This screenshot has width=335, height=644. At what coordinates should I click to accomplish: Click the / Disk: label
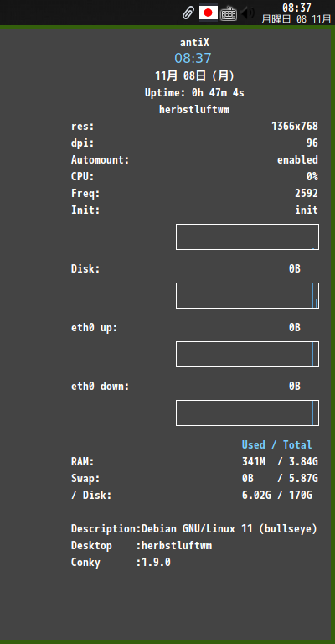click(91, 496)
